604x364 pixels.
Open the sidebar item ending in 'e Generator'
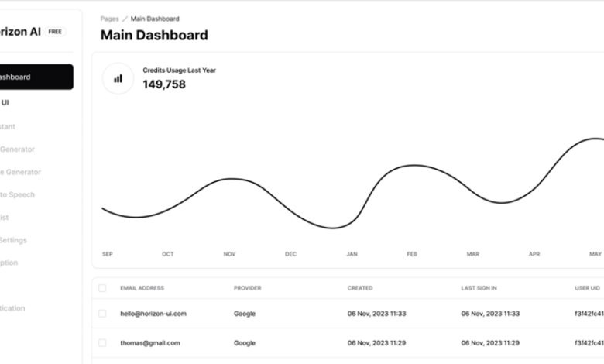coord(20,172)
